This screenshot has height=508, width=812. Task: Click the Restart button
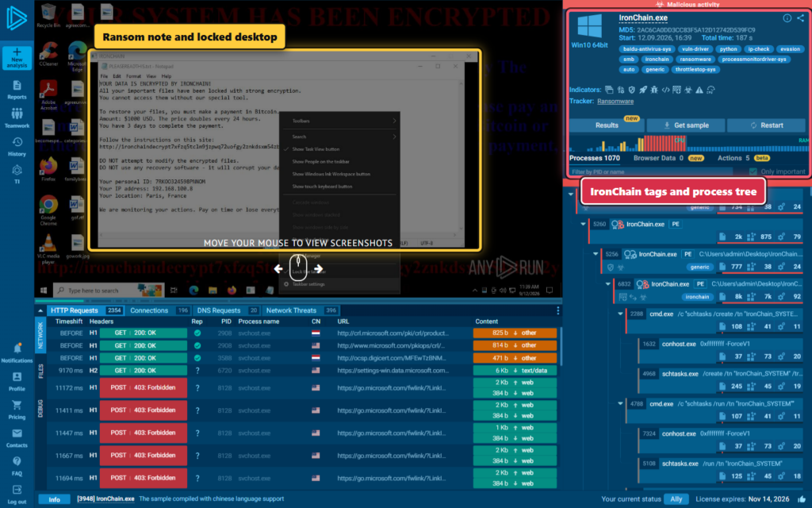point(766,125)
